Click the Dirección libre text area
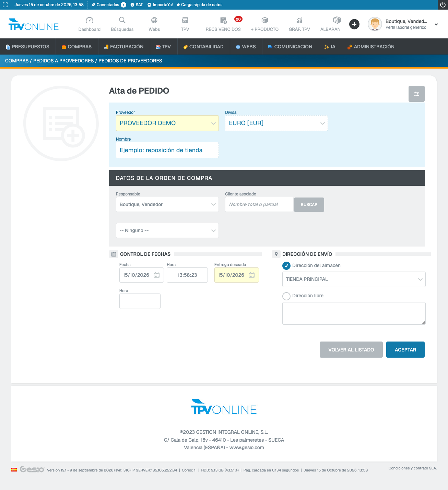This screenshot has height=490, width=448. point(354,313)
